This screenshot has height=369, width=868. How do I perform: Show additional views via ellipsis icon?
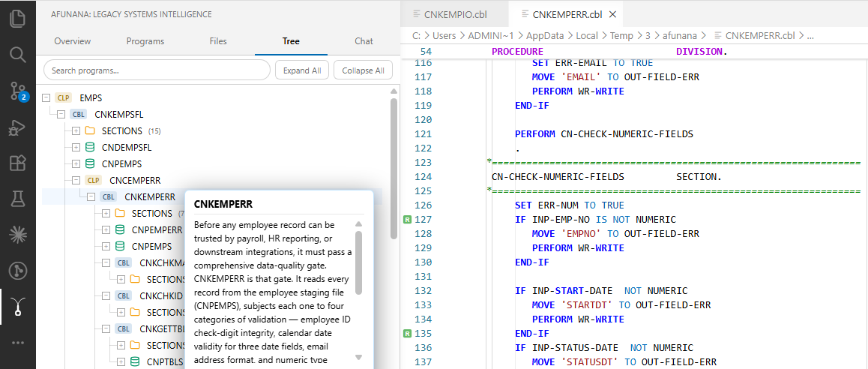click(x=18, y=343)
